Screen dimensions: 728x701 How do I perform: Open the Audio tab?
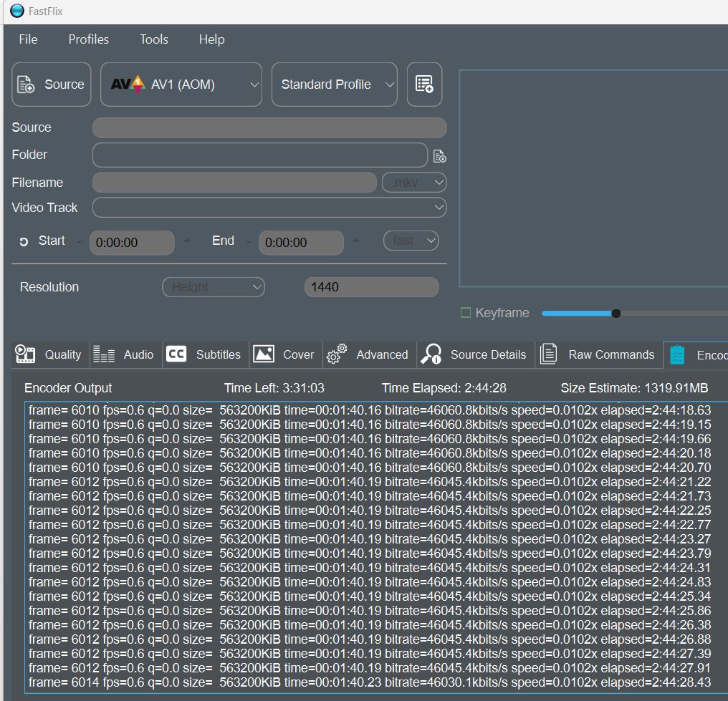[124, 354]
